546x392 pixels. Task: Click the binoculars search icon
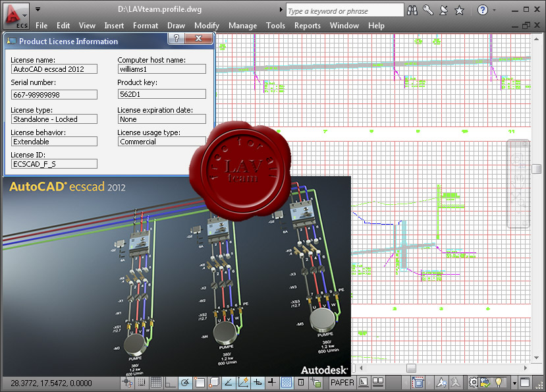tap(412, 11)
